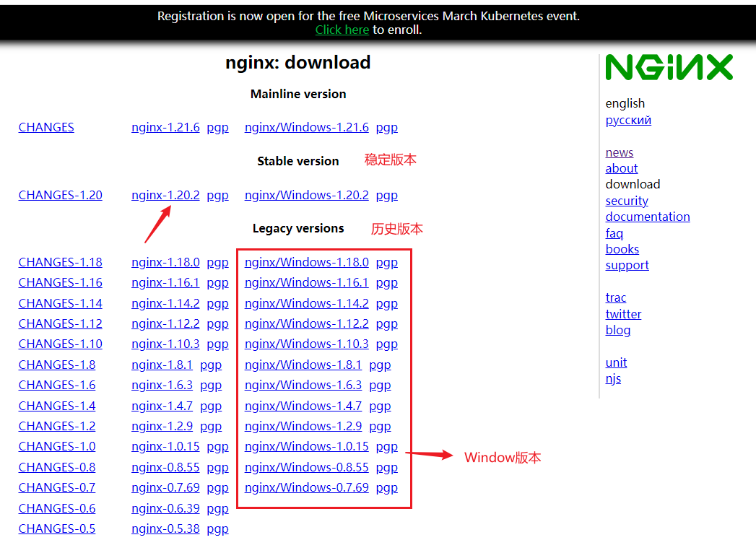Open CHANGES-1.8 link
Viewport: 756px width, 540px height.
(57, 365)
